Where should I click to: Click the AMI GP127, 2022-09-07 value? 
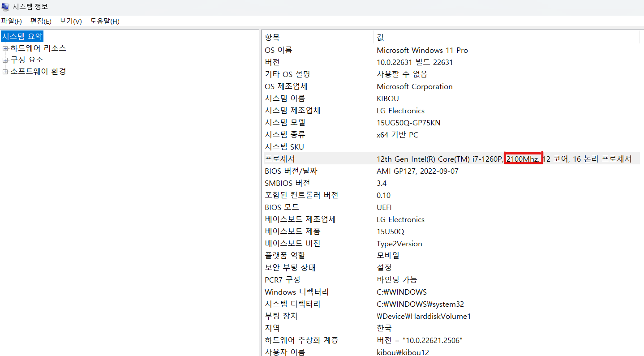click(x=417, y=171)
